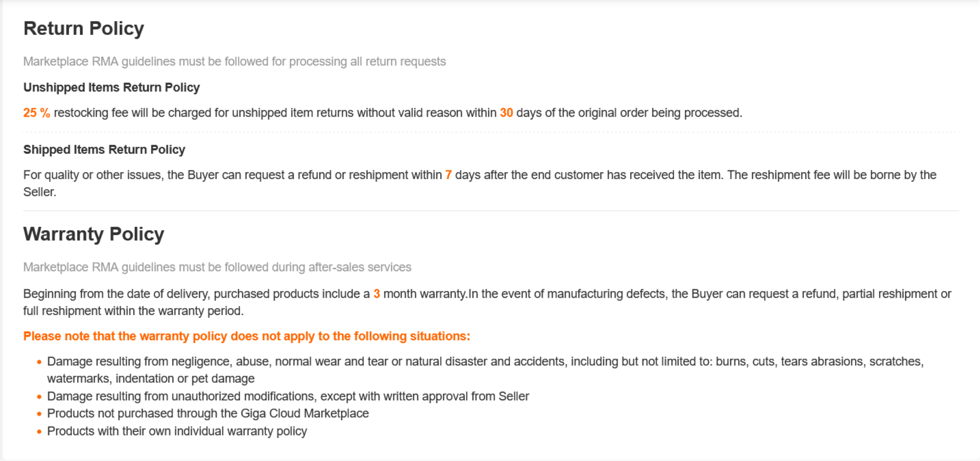
Task: Select the "Unshipped Items Return Policy" subheading
Action: (112, 87)
